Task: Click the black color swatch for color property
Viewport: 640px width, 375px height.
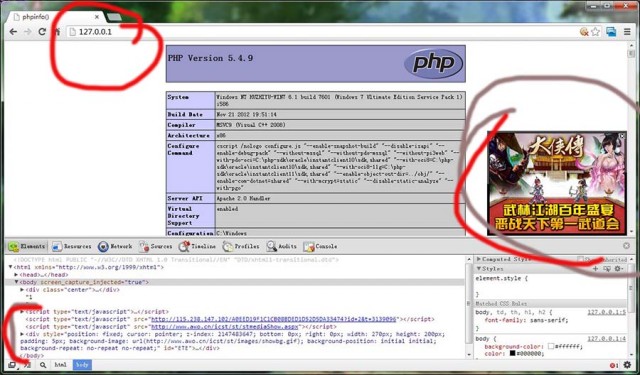Action: (512, 353)
